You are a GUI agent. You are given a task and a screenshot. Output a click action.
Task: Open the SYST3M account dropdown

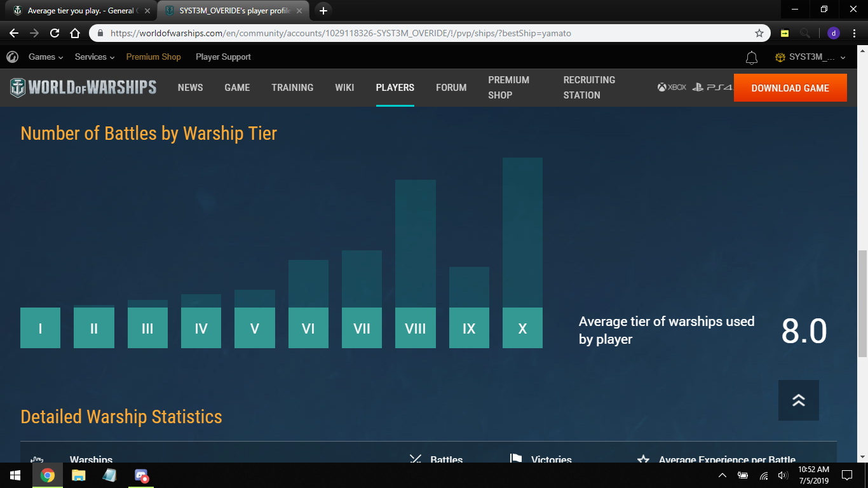coord(811,57)
